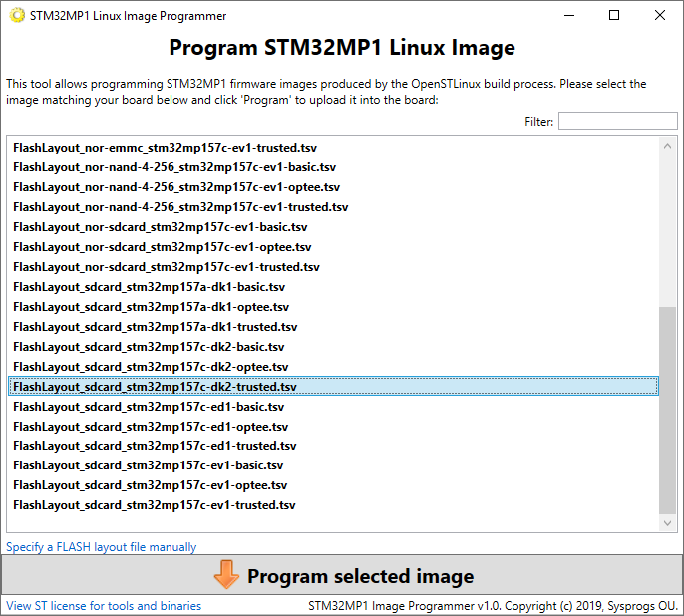684x616 pixels.
Task: Maximize the Image Programmer window
Action: tap(614, 16)
